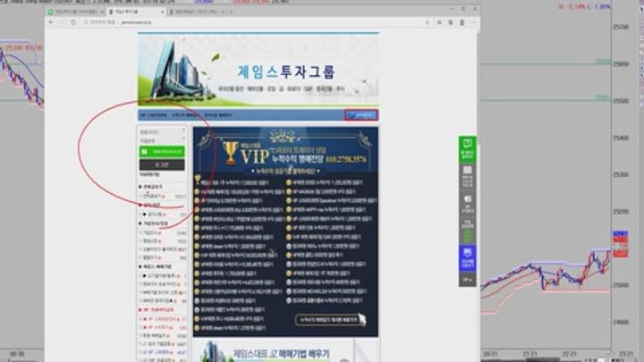This screenshot has height=362, width=644.
Task: Click the blue price tag on the chart price axis
Action: click(620, 233)
